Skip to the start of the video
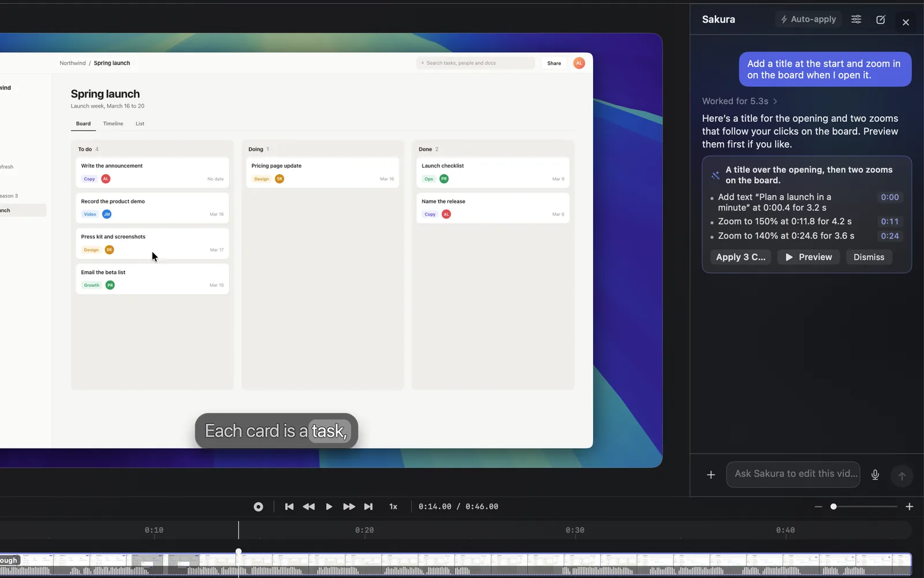Screen dimensions: 924x578 289,507
